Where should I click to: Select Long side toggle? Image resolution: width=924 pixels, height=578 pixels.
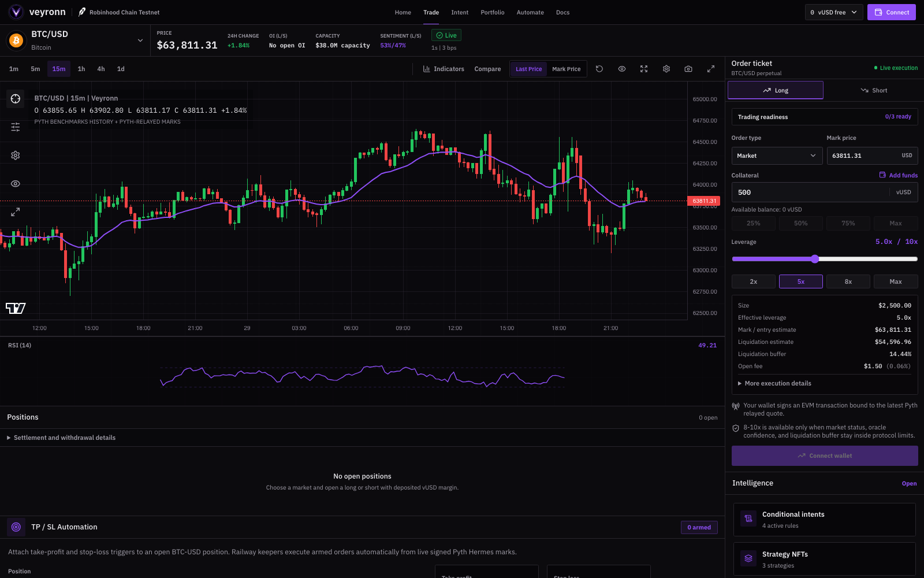pos(776,90)
